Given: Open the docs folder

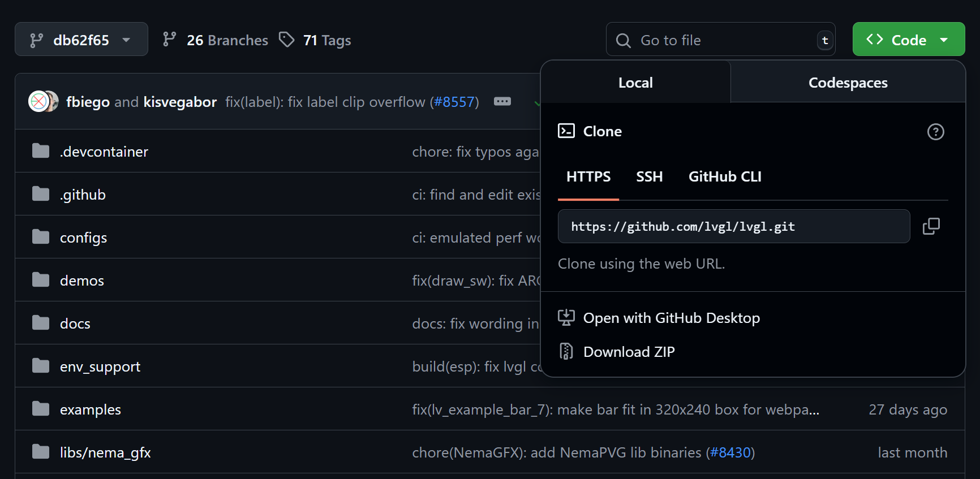Looking at the screenshot, I should point(75,323).
